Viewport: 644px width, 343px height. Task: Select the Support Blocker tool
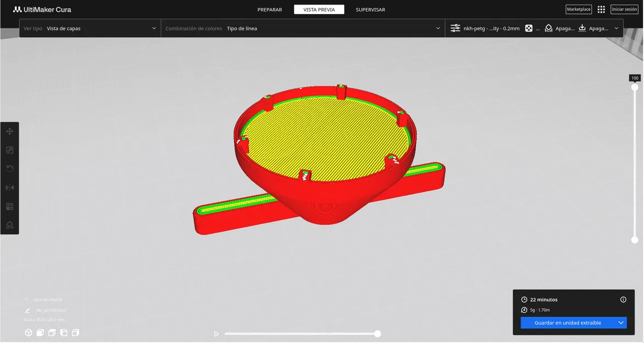tap(9, 225)
